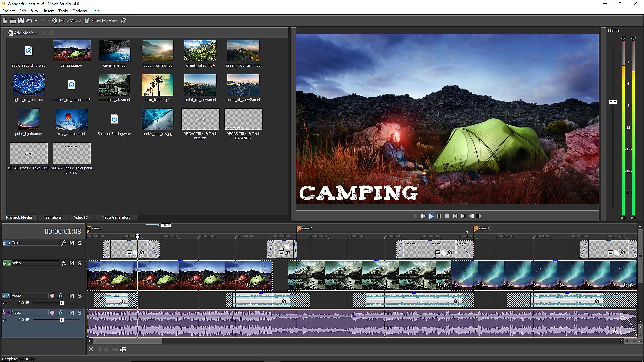Switch to the Transitions tab
Image resolution: width=644 pixels, height=362 pixels.
point(53,217)
